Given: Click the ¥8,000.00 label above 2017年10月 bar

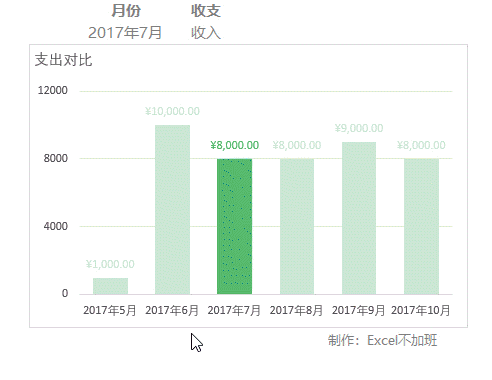Looking at the screenshot, I should tap(421, 145).
